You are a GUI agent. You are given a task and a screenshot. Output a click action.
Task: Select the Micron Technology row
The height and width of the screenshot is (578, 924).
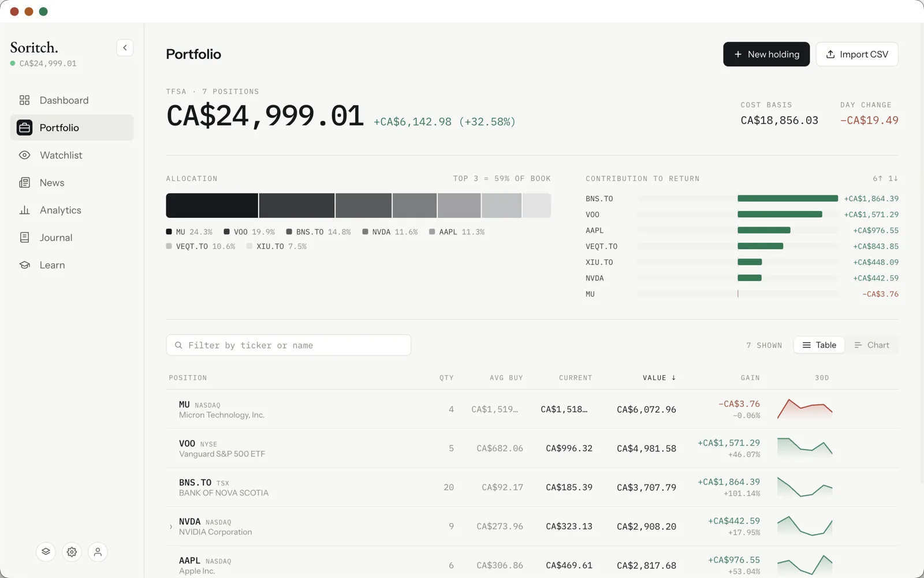point(532,409)
